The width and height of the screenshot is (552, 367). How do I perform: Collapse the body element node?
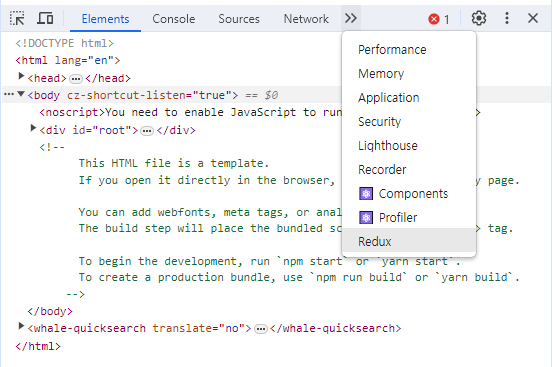(21, 94)
